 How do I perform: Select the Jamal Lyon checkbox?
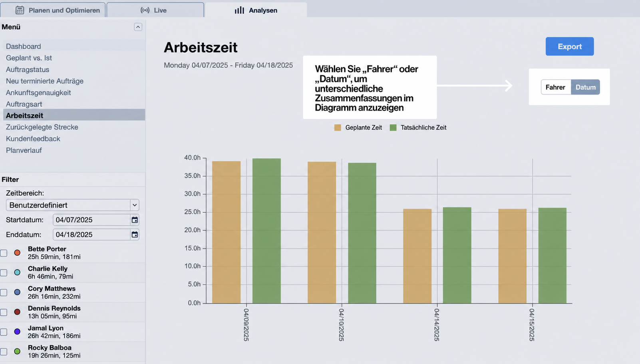click(x=4, y=332)
